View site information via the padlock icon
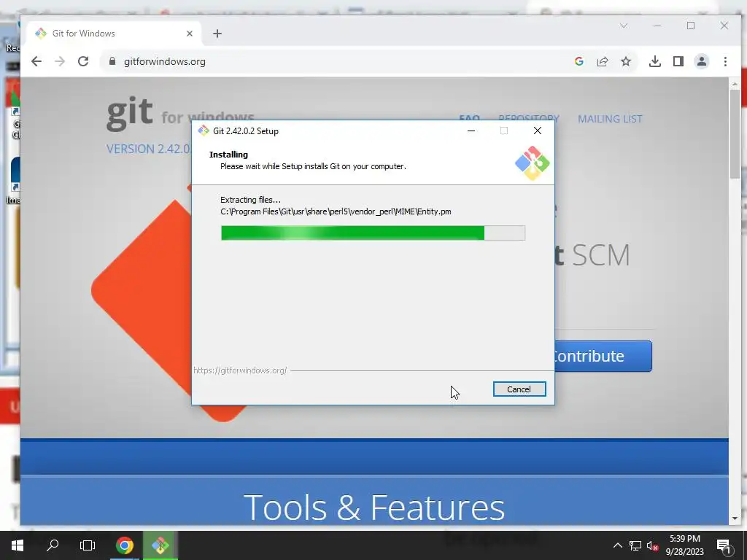The width and height of the screenshot is (747, 560). click(x=112, y=61)
